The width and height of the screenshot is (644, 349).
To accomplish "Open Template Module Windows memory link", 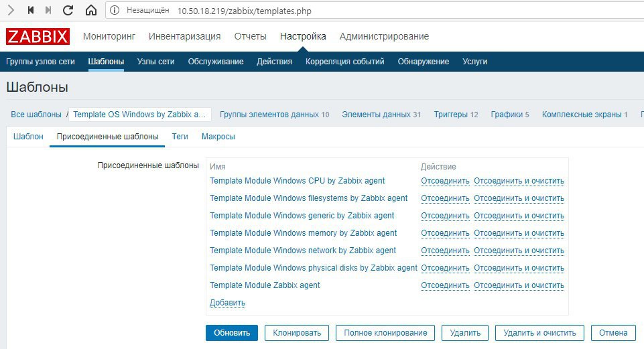I will [304, 233].
